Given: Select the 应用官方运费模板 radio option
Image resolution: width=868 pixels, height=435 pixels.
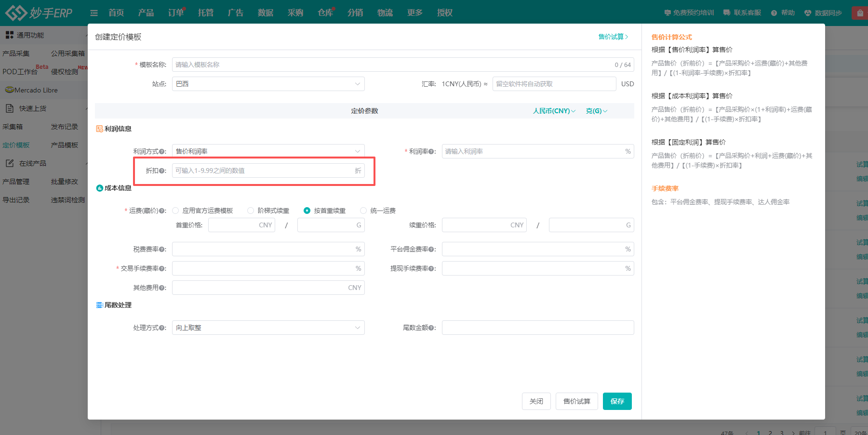Looking at the screenshot, I should 176,211.
